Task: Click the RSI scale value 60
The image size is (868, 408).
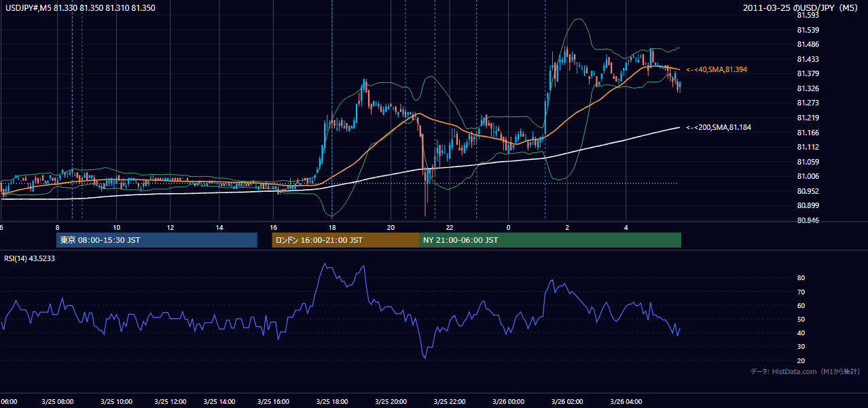Action: [801, 305]
